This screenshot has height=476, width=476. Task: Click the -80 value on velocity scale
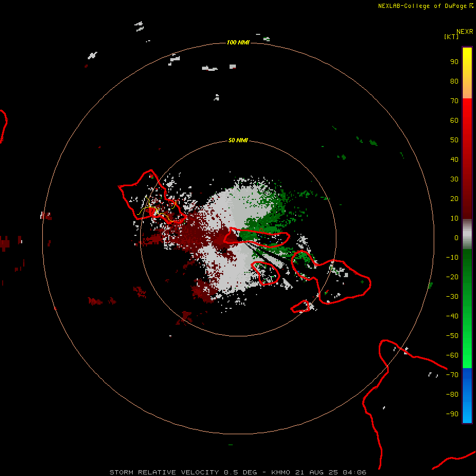pos(452,395)
